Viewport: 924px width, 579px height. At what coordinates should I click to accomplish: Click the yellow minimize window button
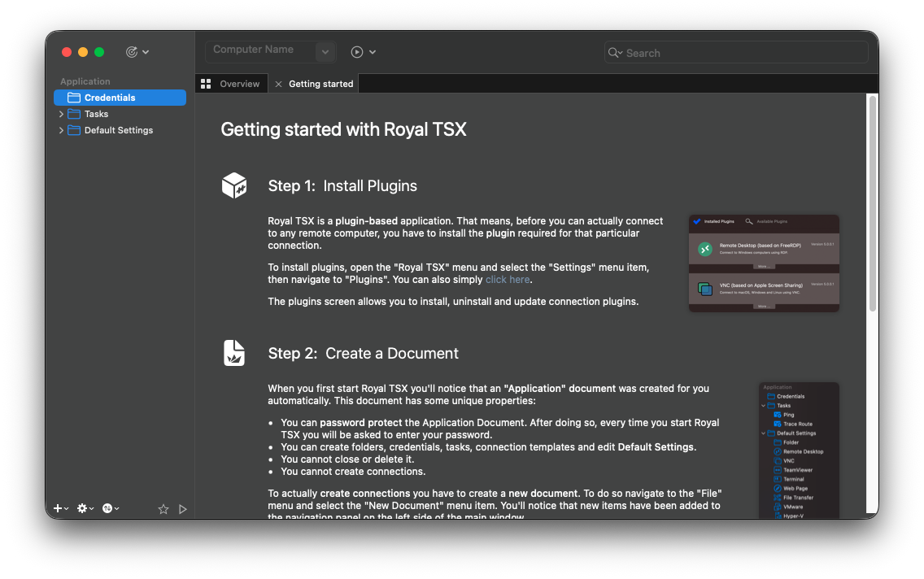(83, 52)
